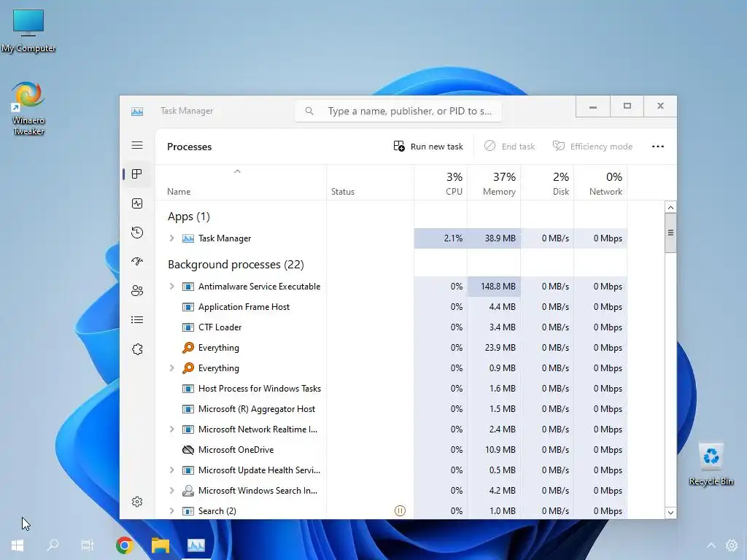
Task: Click the Name column sort arrow
Action: tap(237, 171)
